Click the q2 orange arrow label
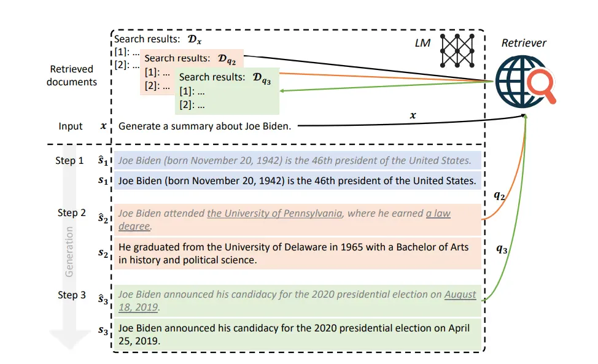Screen dimensions: 598x364 tap(500, 196)
